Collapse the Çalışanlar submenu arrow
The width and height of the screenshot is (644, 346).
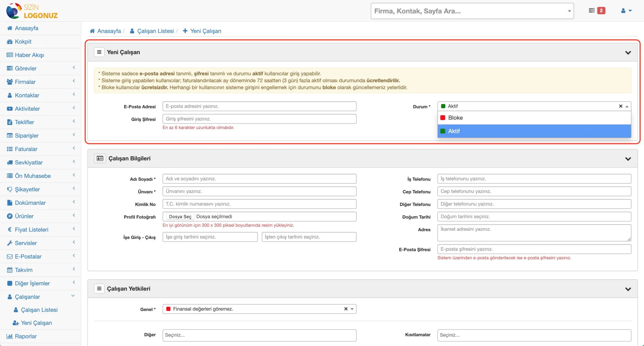[73, 296]
